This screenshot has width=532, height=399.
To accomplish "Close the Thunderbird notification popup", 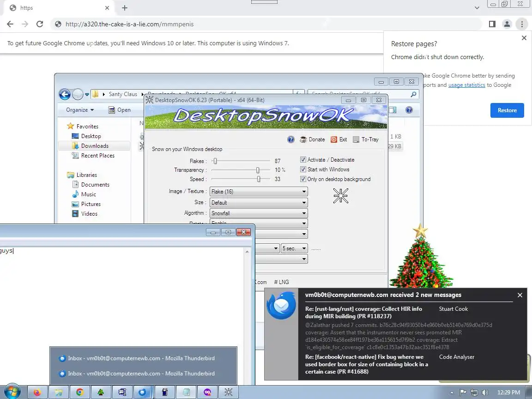I will 520,295.
